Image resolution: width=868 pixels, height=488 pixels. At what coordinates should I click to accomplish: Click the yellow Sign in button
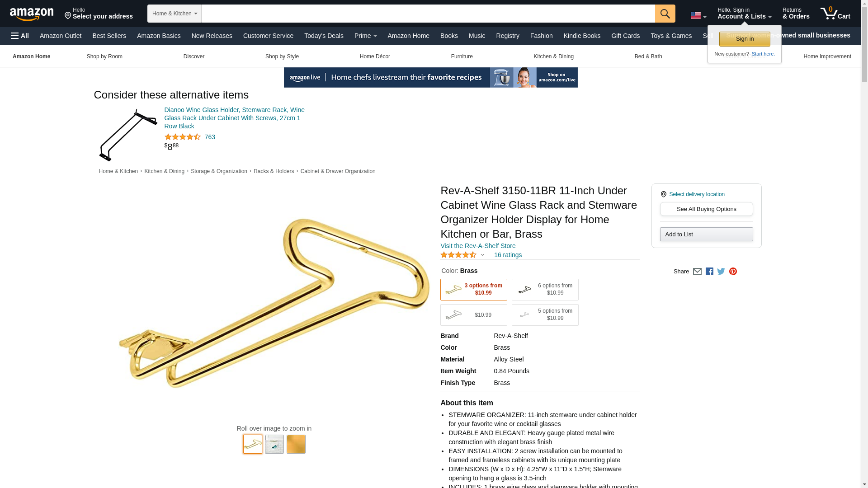745,39
